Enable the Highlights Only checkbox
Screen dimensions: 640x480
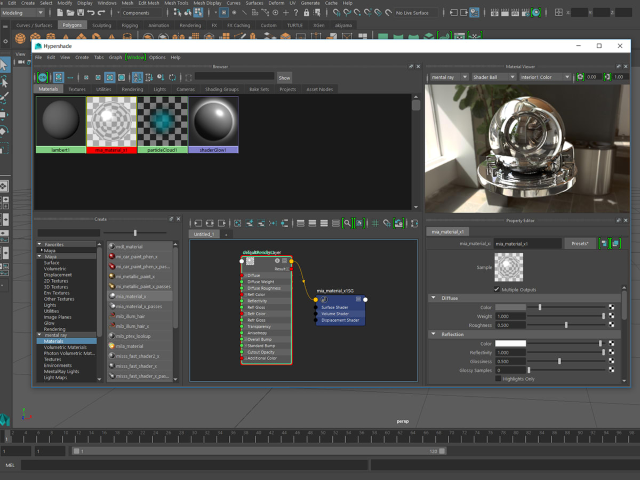click(498, 379)
